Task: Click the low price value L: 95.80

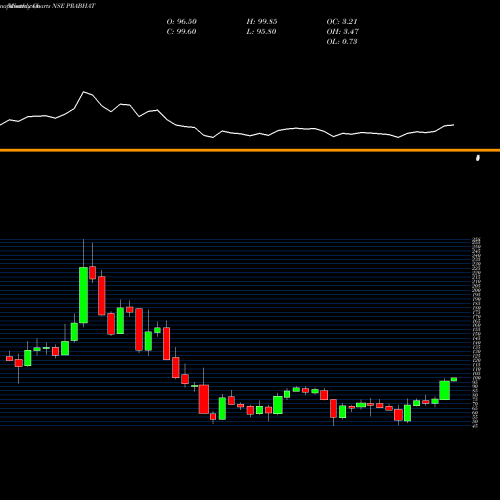Action: (x=261, y=32)
